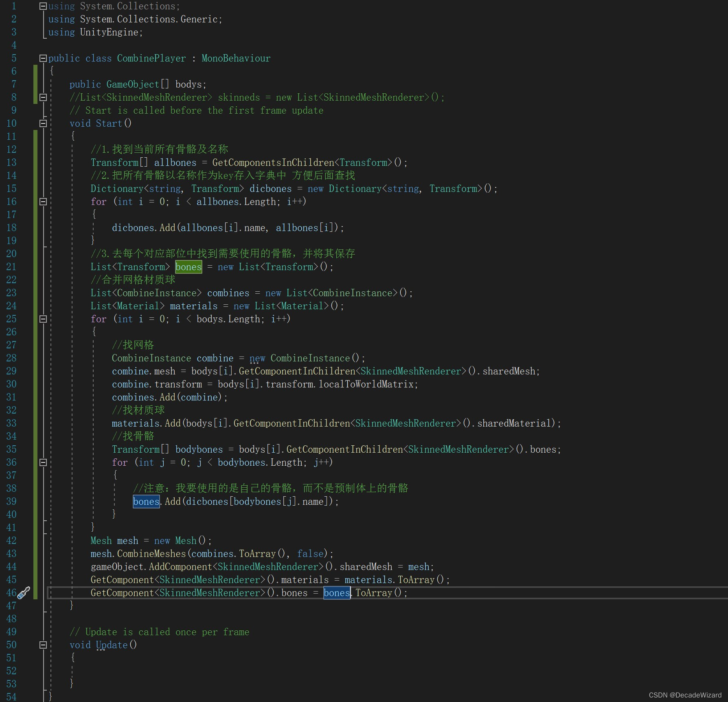The width and height of the screenshot is (728, 702).
Task: Click the highlighted bones in bones.Add on line 39
Action: click(146, 502)
